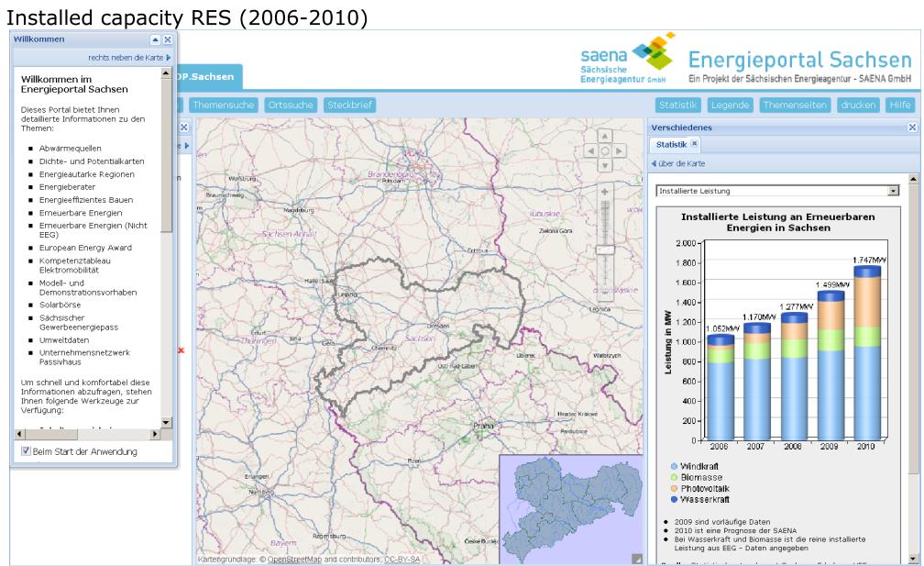The image size is (924, 566).
Task: Click the Statistik toolbar button
Action: (677, 105)
